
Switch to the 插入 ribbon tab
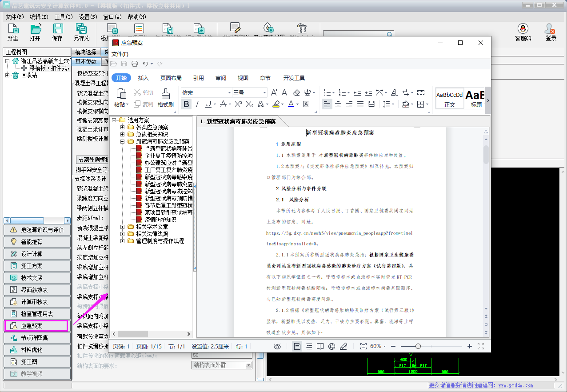click(144, 78)
